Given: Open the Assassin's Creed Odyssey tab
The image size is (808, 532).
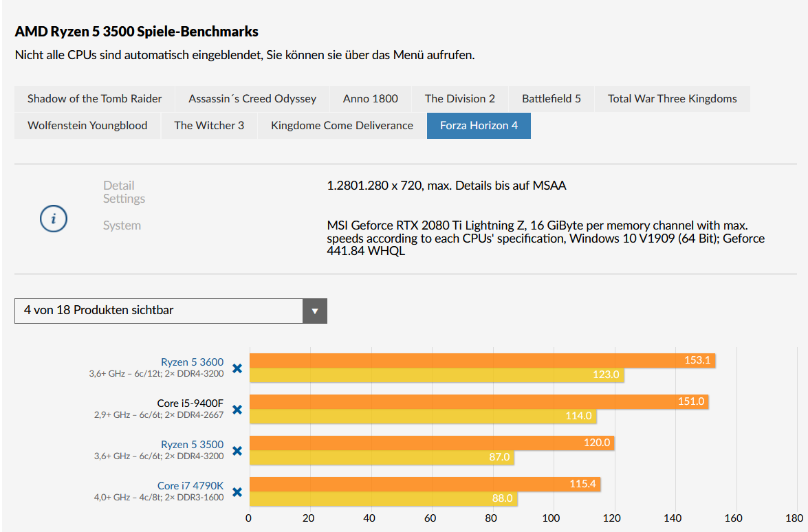Looking at the screenshot, I should click(x=252, y=98).
